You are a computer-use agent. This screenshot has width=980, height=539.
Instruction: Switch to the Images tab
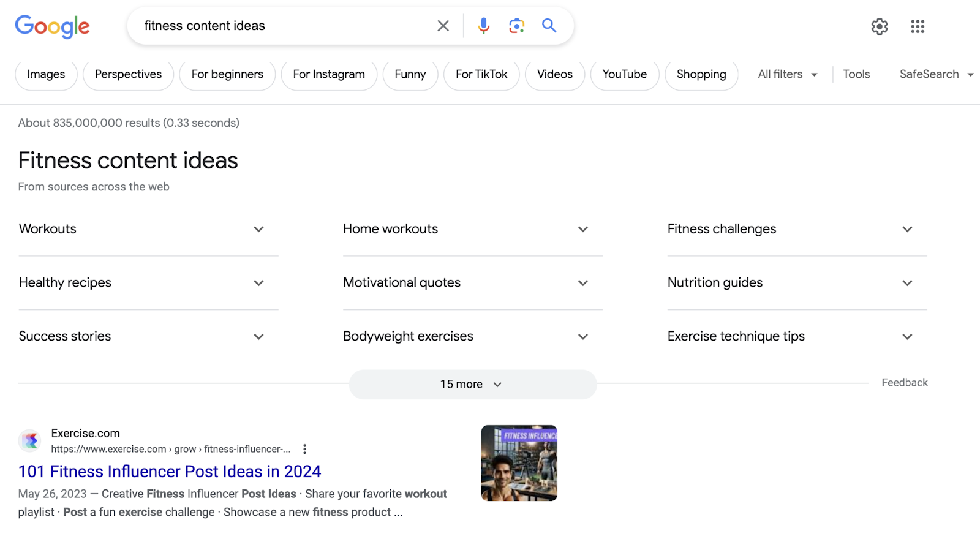pyautogui.click(x=46, y=74)
